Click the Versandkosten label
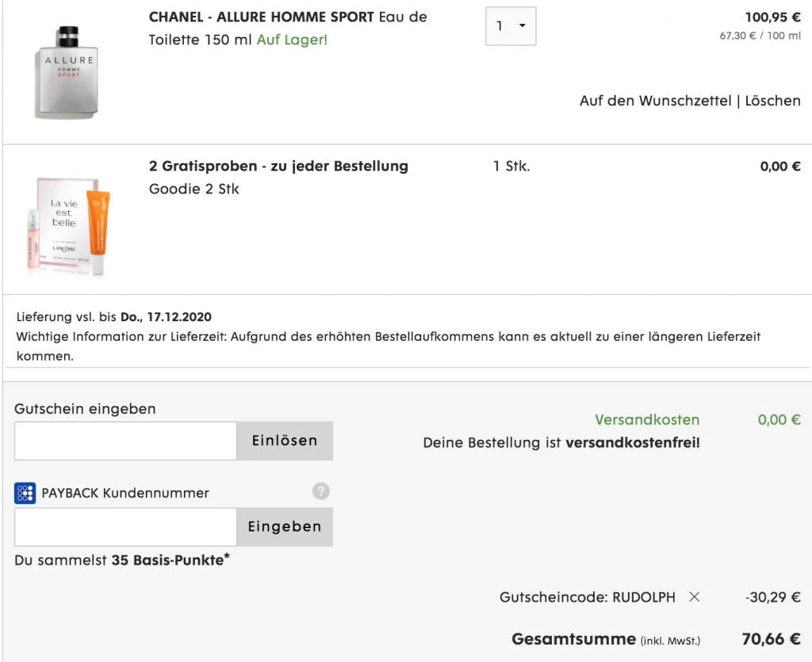Image resolution: width=812 pixels, height=662 pixels. pos(647,419)
